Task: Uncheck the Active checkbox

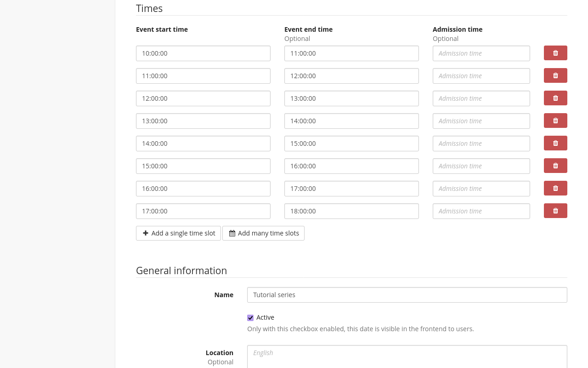Action: 250,318
